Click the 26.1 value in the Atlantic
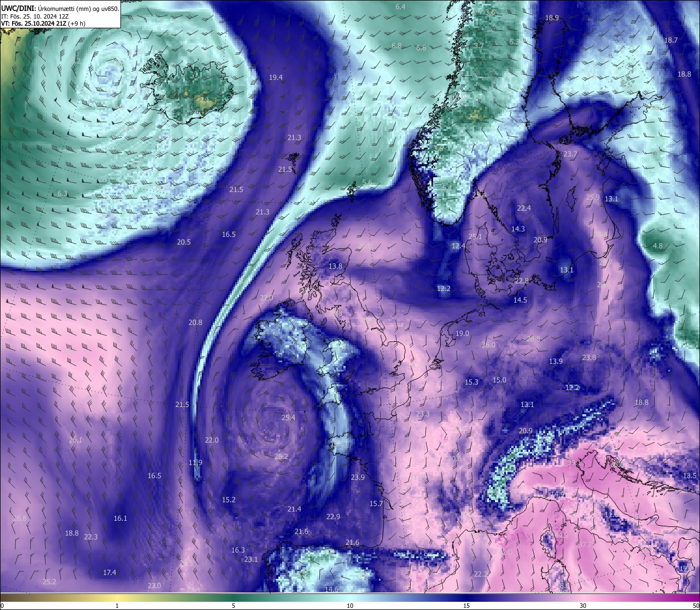 (x=75, y=440)
